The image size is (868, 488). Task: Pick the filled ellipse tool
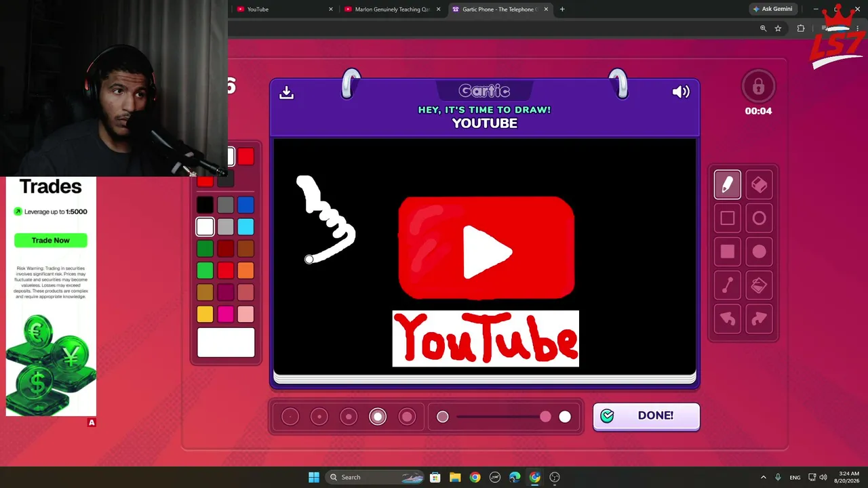tap(759, 252)
